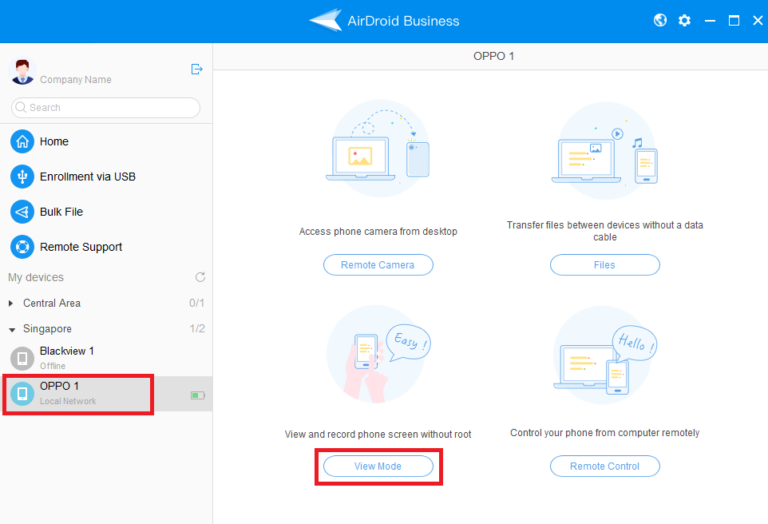This screenshot has height=524, width=768.
Task: Select the OPPO 1 device row
Action: click(106, 394)
